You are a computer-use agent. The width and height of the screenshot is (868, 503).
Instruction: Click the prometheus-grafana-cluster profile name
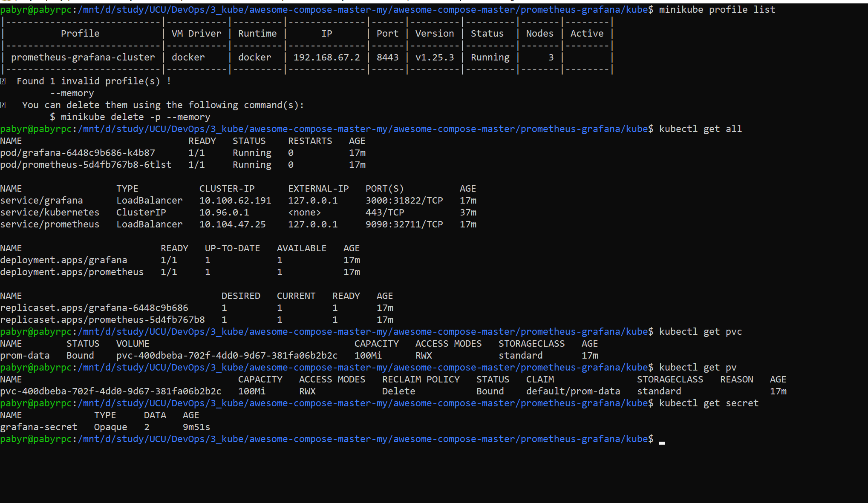[x=84, y=57]
